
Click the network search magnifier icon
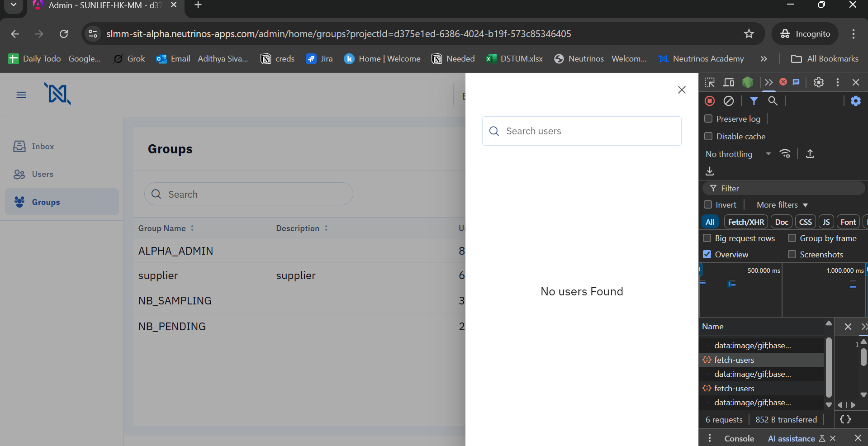click(773, 101)
